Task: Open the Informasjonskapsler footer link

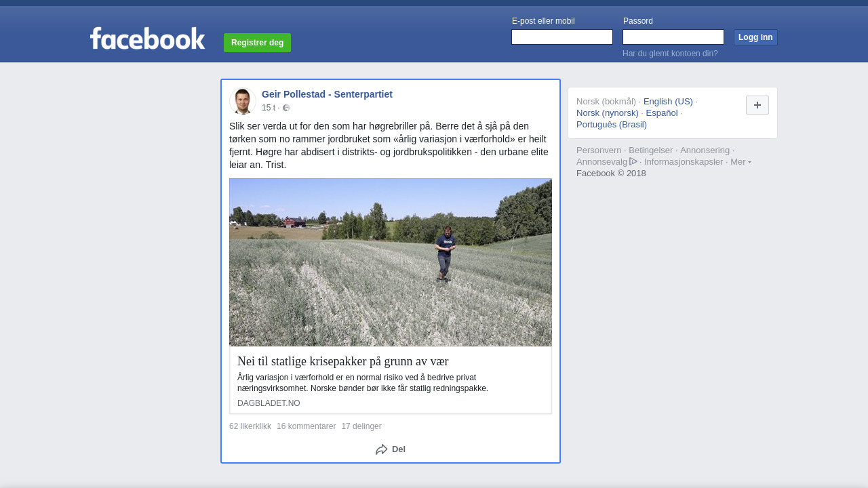Action: pos(684,162)
